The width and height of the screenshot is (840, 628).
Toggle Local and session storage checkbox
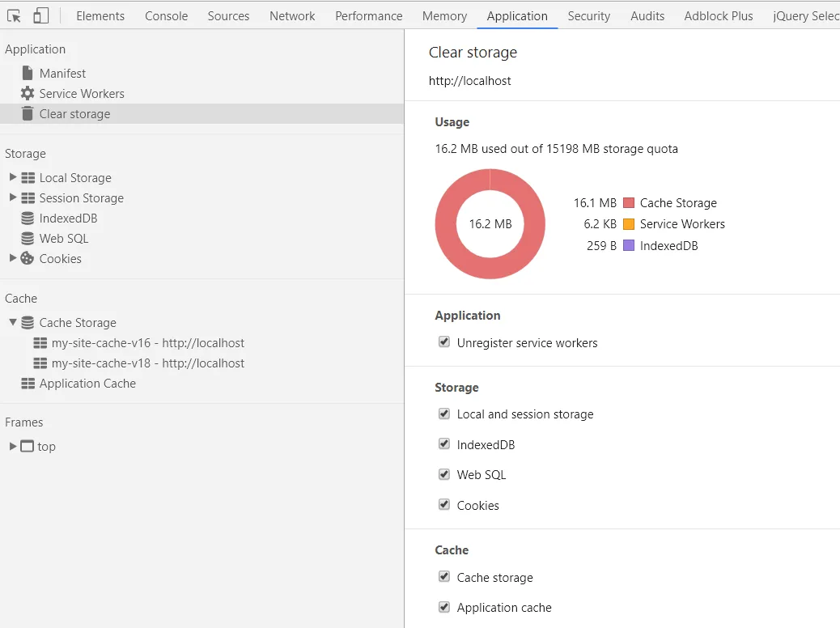(444, 414)
